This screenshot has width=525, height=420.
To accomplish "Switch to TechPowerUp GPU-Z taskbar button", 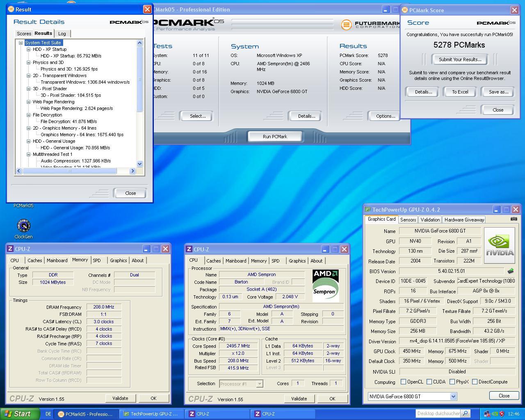I will pyautogui.click(x=151, y=414).
